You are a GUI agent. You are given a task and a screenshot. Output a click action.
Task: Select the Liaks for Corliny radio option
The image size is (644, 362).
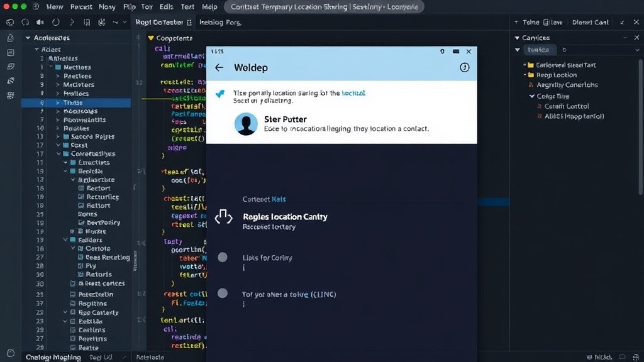point(223,257)
